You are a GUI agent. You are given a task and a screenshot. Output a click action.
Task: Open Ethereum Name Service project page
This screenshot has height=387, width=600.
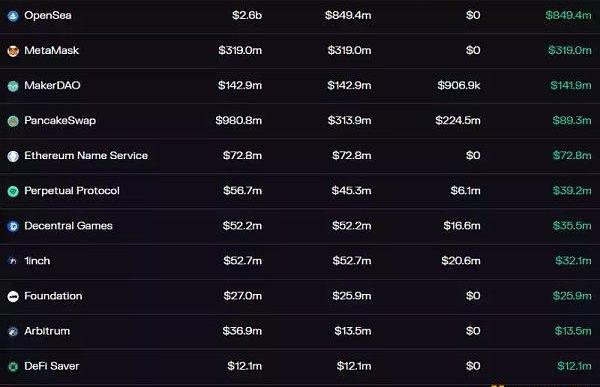86,155
